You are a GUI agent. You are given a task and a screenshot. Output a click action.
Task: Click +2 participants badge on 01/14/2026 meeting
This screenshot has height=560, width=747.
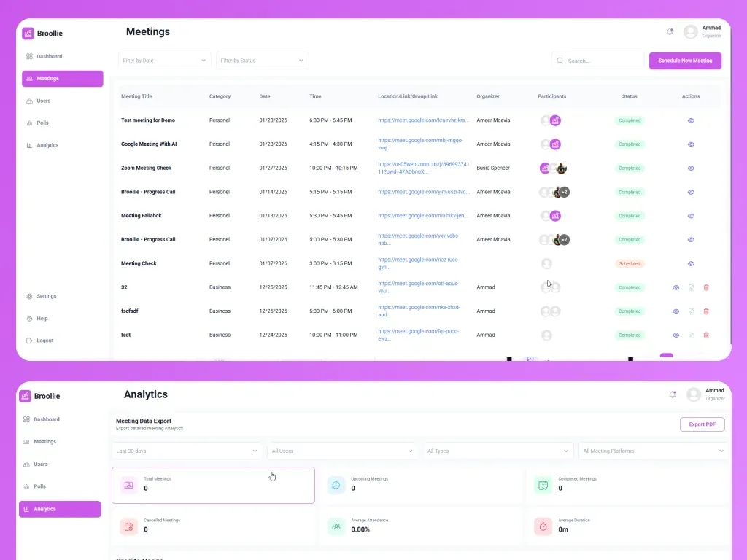pos(565,192)
